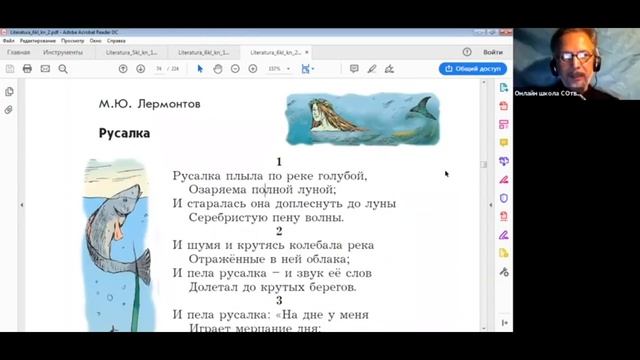The image size is (640, 360).
Task: Click the current page number field
Action: tap(159, 69)
